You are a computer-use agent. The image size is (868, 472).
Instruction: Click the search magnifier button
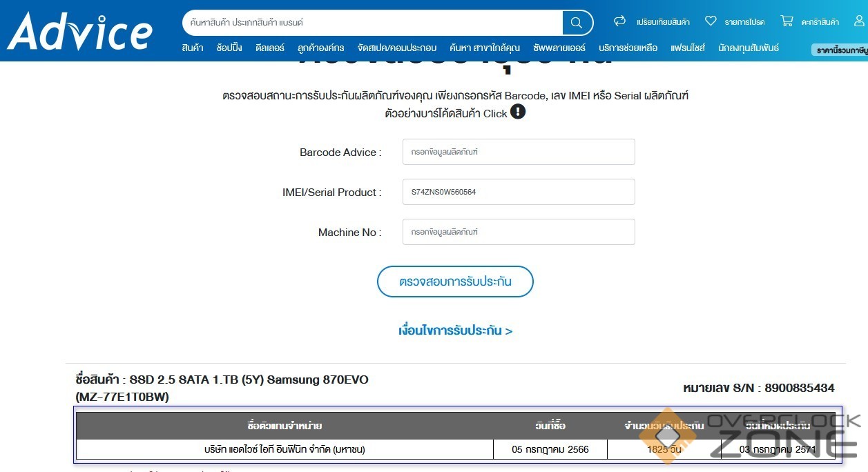(577, 23)
